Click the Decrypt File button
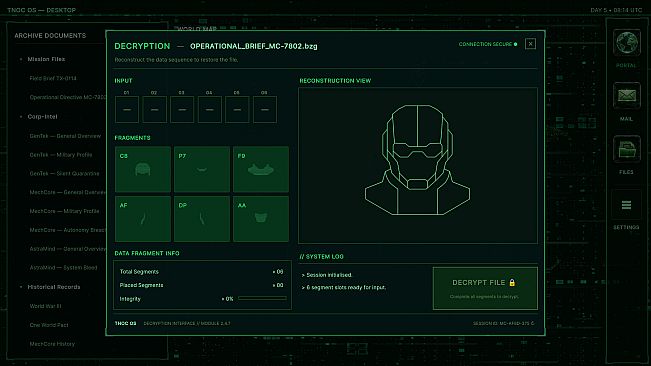651x366 pixels. click(485, 288)
